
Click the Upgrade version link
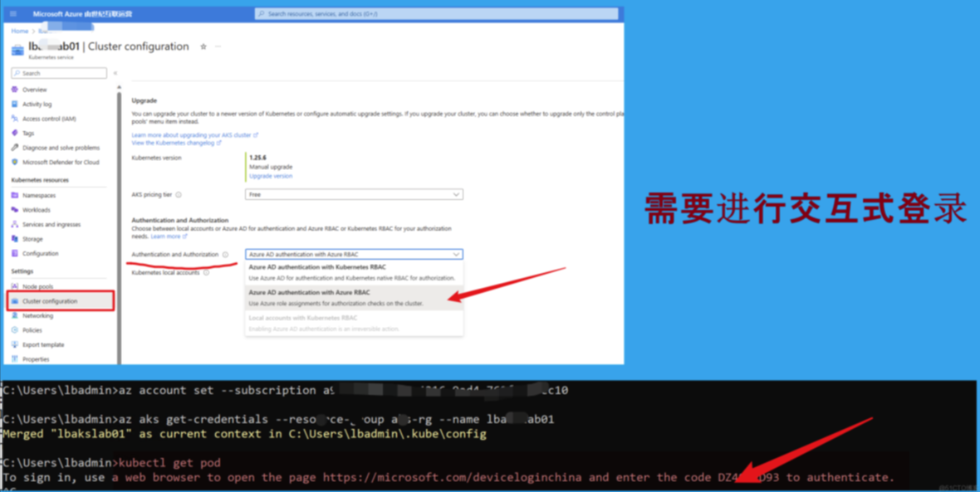point(271,176)
